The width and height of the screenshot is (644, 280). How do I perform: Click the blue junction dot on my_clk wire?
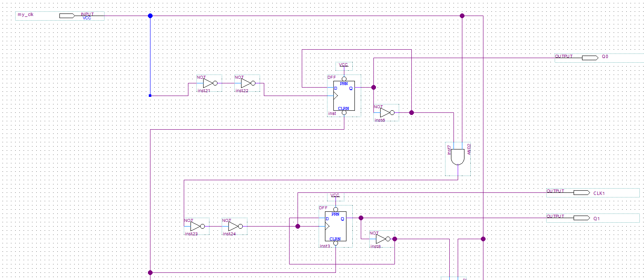[150, 16]
